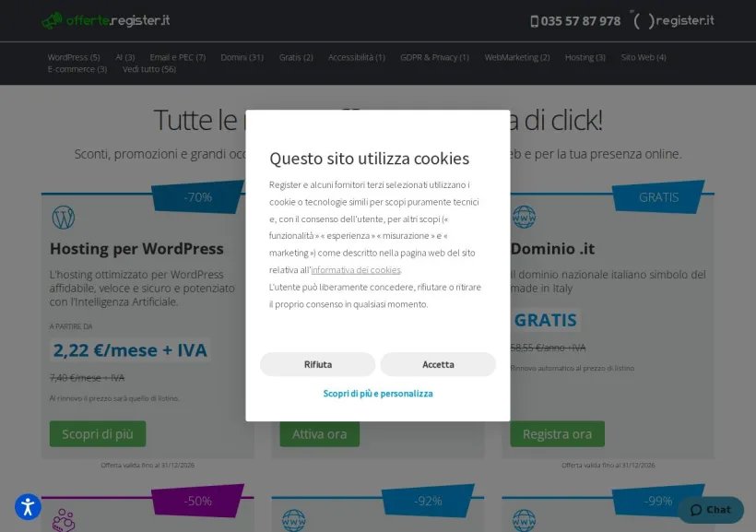The height and width of the screenshot is (532, 756).
Task: Click the Attiva ora button
Action: tap(320, 434)
